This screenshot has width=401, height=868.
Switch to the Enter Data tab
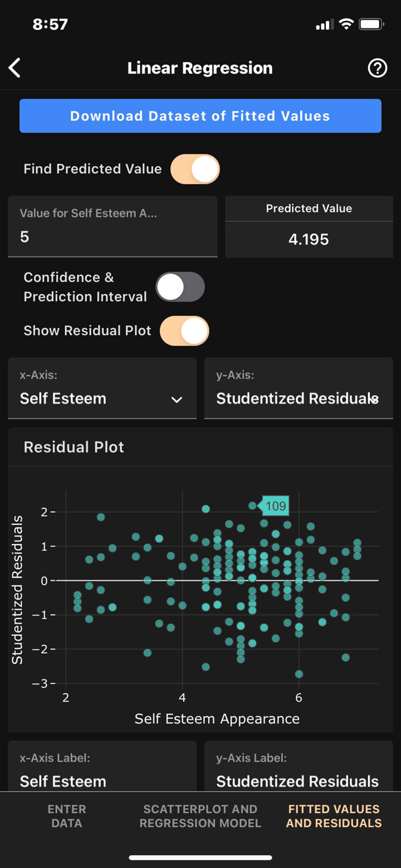click(67, 815)
